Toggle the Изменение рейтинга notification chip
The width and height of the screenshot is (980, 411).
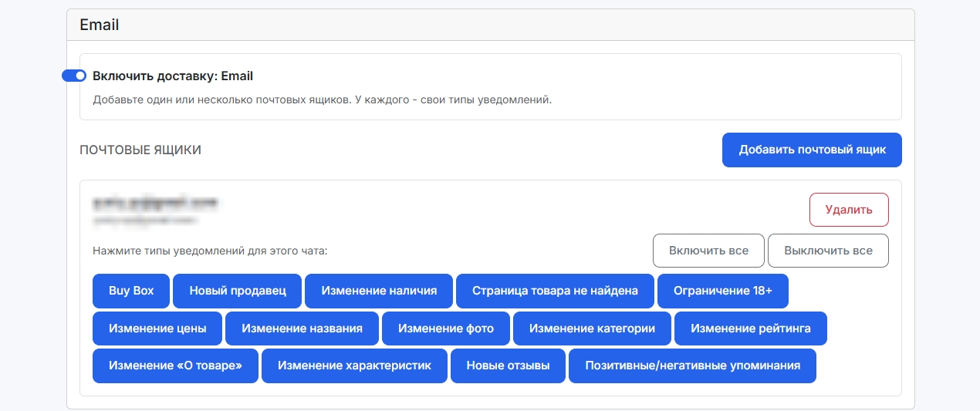751,328
